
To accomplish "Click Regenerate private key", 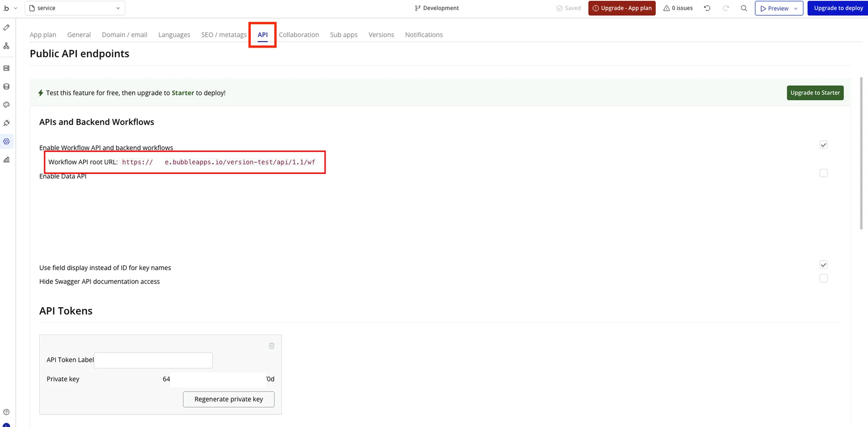I will pyautogui.click(x=228, y=399).
